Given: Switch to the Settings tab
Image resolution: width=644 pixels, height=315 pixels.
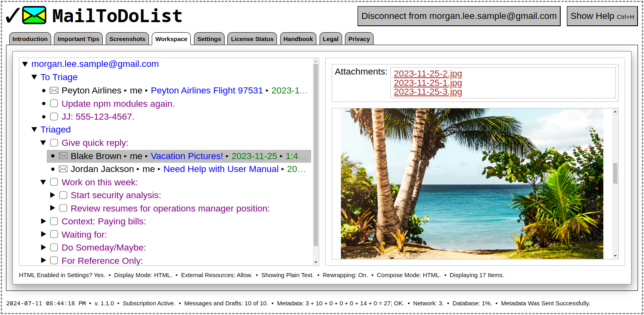Looking at the screenshot, I should click(x=209, y=39).
